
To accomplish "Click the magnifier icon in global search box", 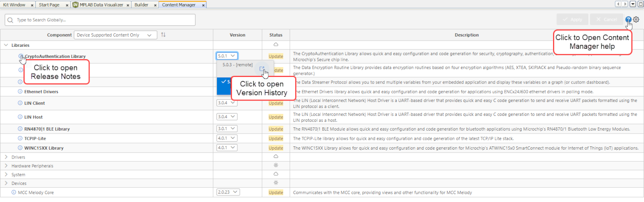I will coord(11,20).
